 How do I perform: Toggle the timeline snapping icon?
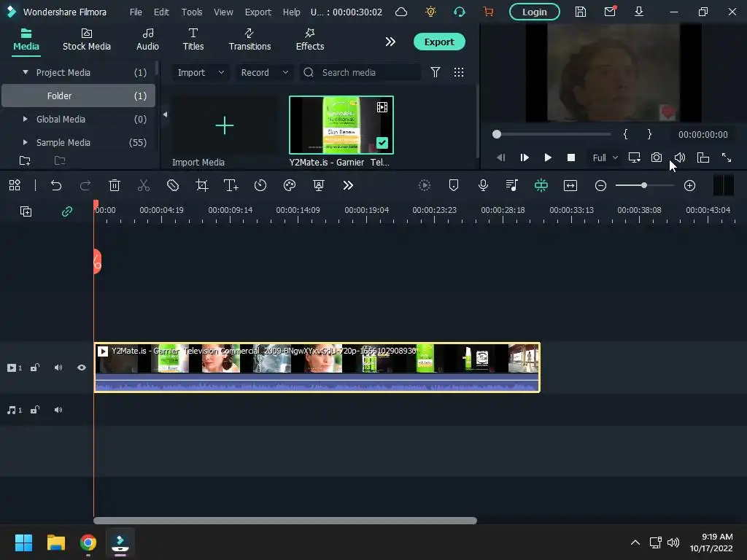click(541, 185)
